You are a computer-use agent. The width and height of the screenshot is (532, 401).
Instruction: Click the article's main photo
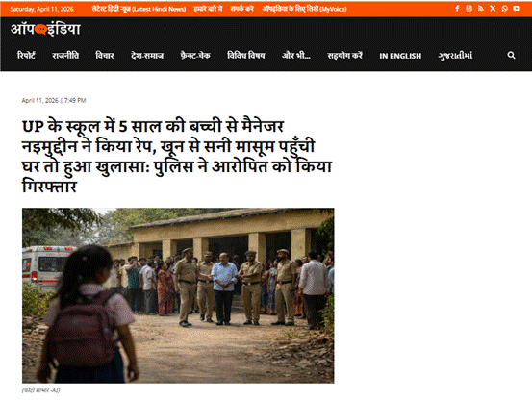(178, 295)
